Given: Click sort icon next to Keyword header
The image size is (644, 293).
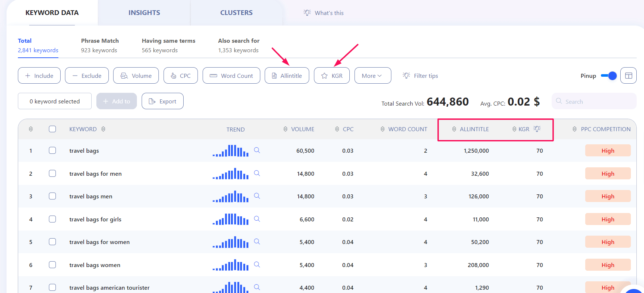Looking at the screenshot, I should (103, 129).
